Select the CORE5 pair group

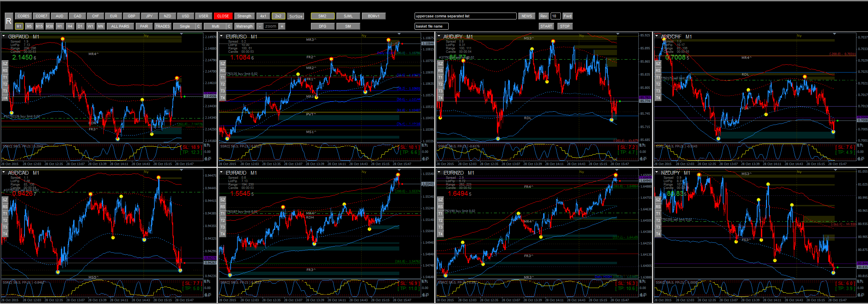tap(23, 16)
